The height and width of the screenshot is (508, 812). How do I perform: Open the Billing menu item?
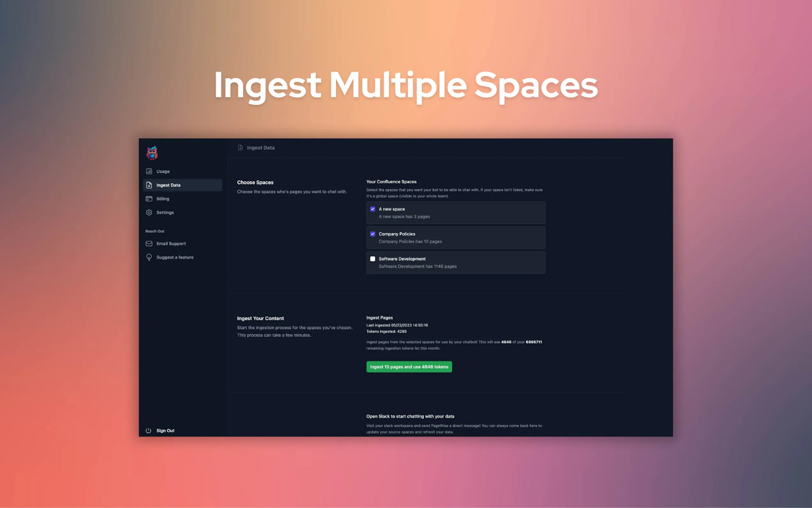(163, 199)
